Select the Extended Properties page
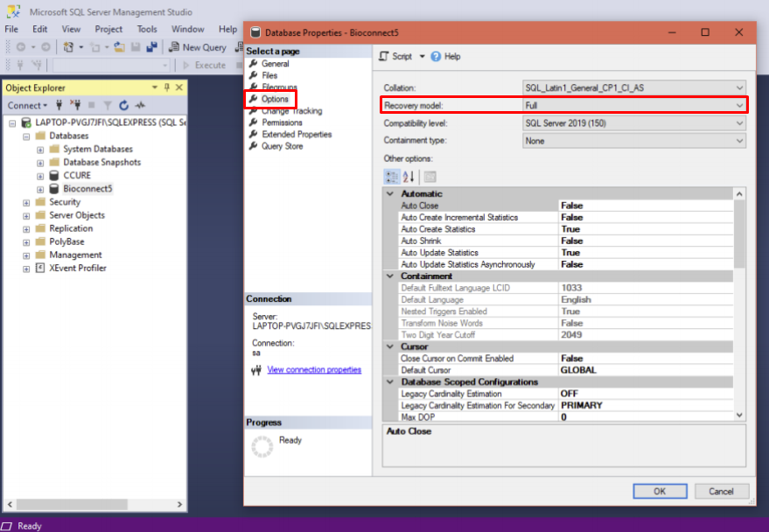 tap(297, 135)
